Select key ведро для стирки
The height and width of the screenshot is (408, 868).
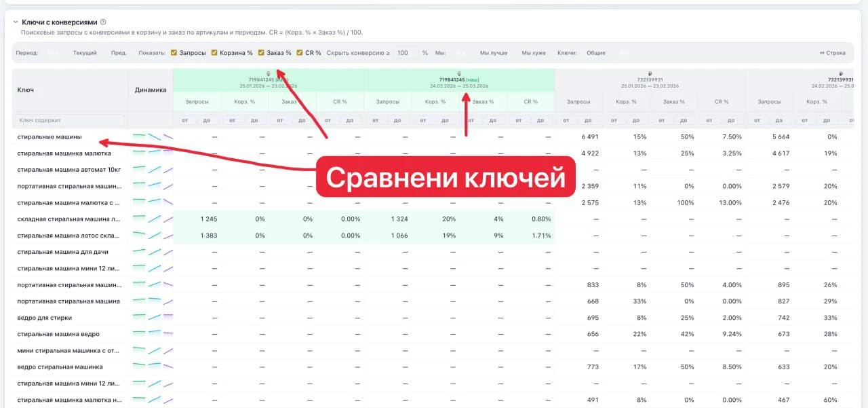click(x=45, y=317)
